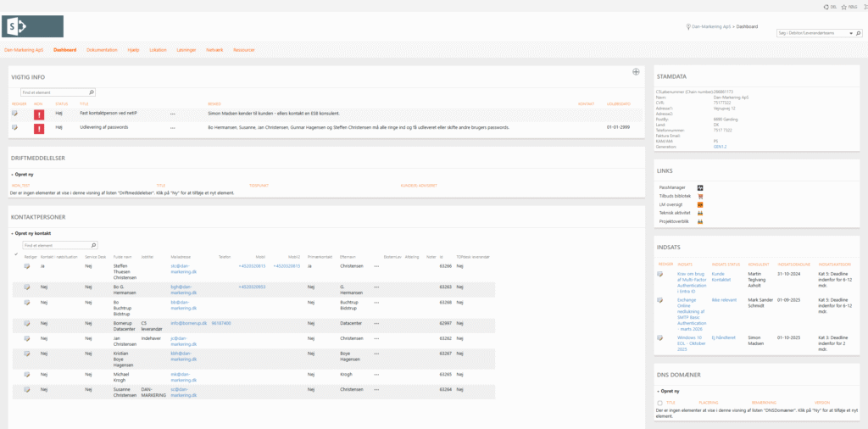Open the Tilbuds bibliotek icon
The height and width of the screenshot is (429, 868).
point(700,196)
